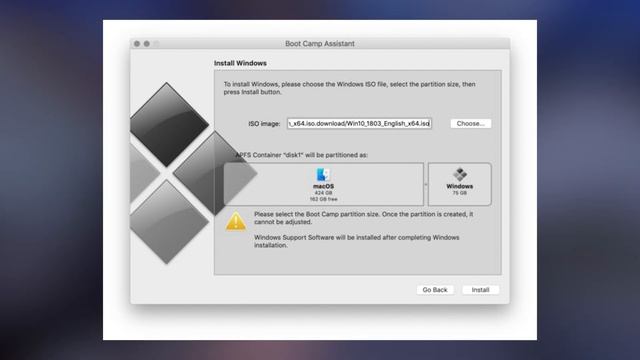
Task: Click the Windows '75 GB' size text
Action: 460,193
